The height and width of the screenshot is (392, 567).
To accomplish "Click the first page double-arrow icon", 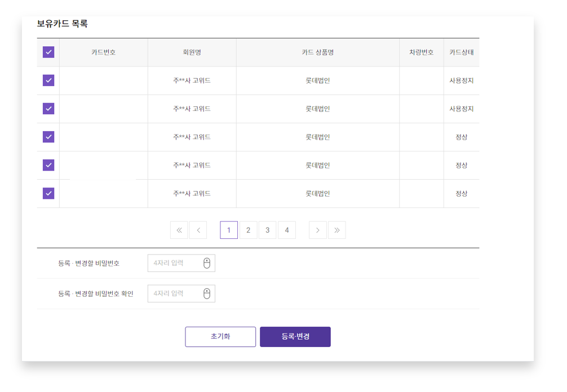I will coord(179,230).
